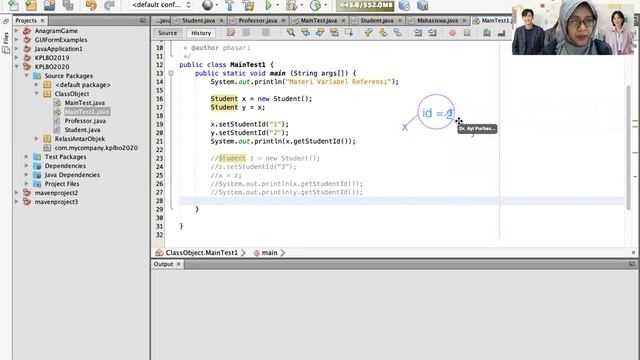640x360 pixels.
Task: Toggle Rectangular Selection mode
Action: [x=349, y=33]
